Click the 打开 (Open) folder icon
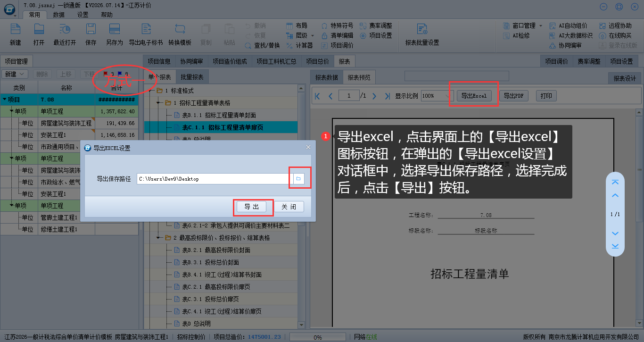 [x=39, y=29]
